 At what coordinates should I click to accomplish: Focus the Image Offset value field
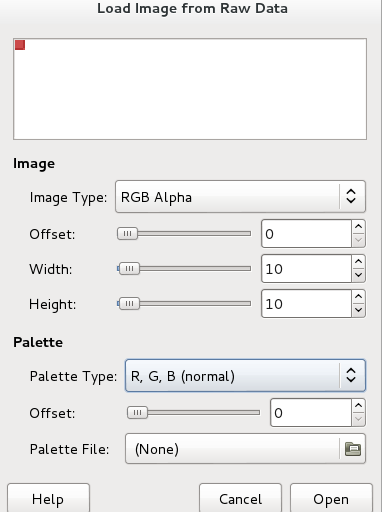click(x=306, y=234)
